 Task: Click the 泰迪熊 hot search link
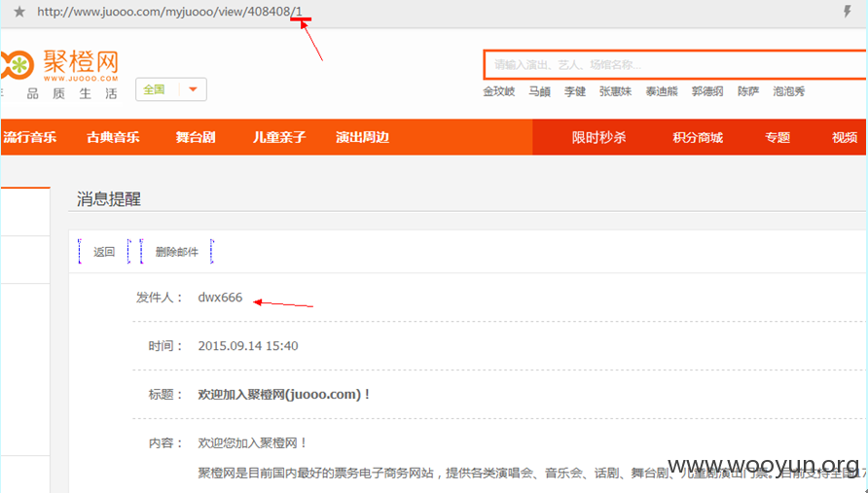(x=662, y=91)
